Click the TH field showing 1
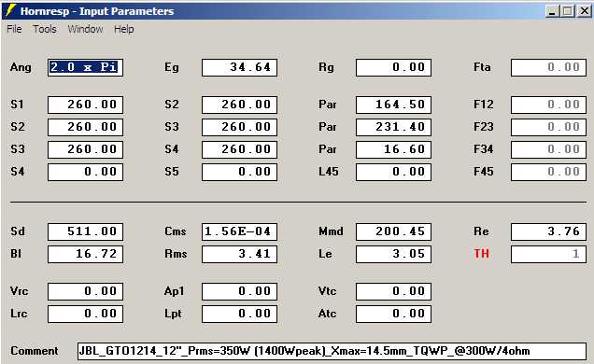Screen dimensions: 594x364 (548, 254)
